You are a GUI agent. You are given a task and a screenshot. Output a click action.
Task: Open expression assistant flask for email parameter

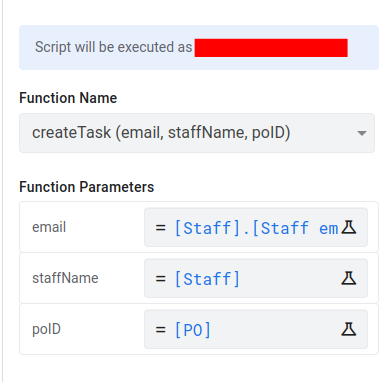coord(349,227)
